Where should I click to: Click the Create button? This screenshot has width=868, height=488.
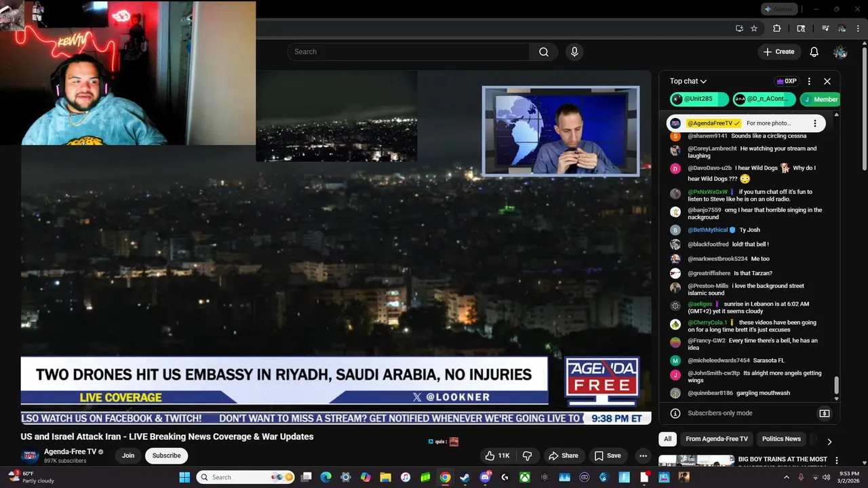778,52
